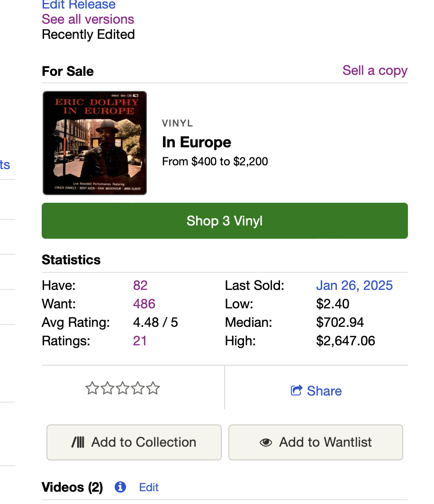The width and height of the screenshot is (434, 504).
Task: Rate the release three stars
Action: pos(123,389)
